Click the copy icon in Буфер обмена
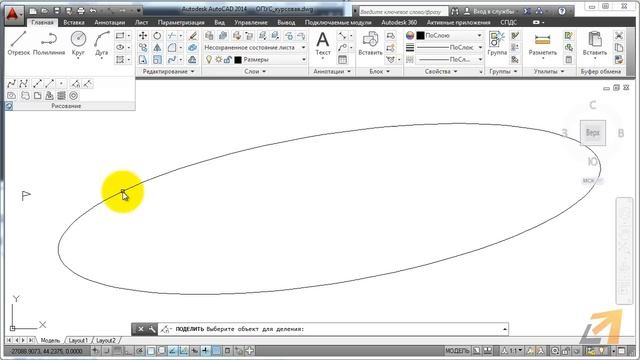This screenshot has height=360, width=640. [619, 48]
